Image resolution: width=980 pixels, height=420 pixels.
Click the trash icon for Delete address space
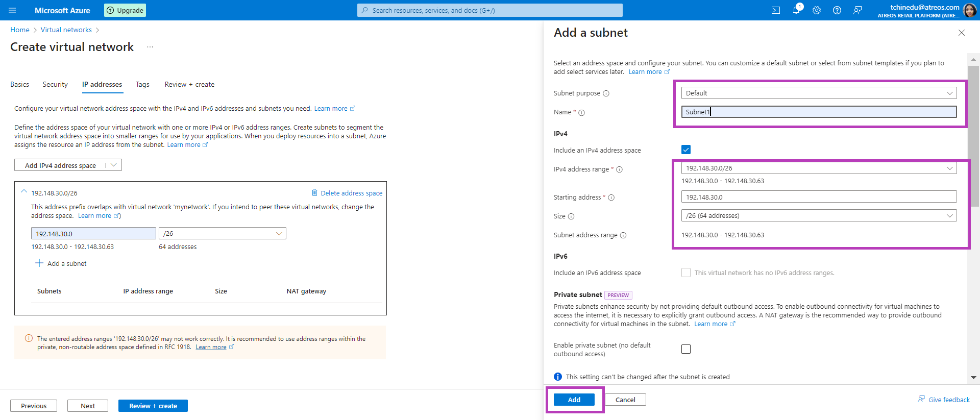tap(314, 192)
